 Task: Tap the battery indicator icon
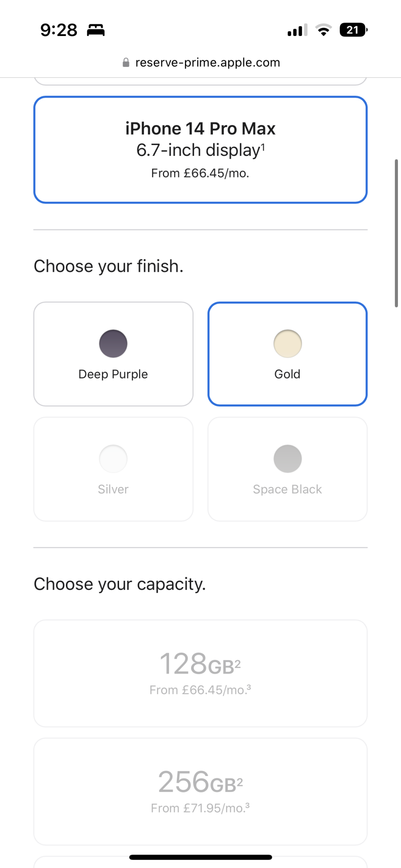click(354, 30)
